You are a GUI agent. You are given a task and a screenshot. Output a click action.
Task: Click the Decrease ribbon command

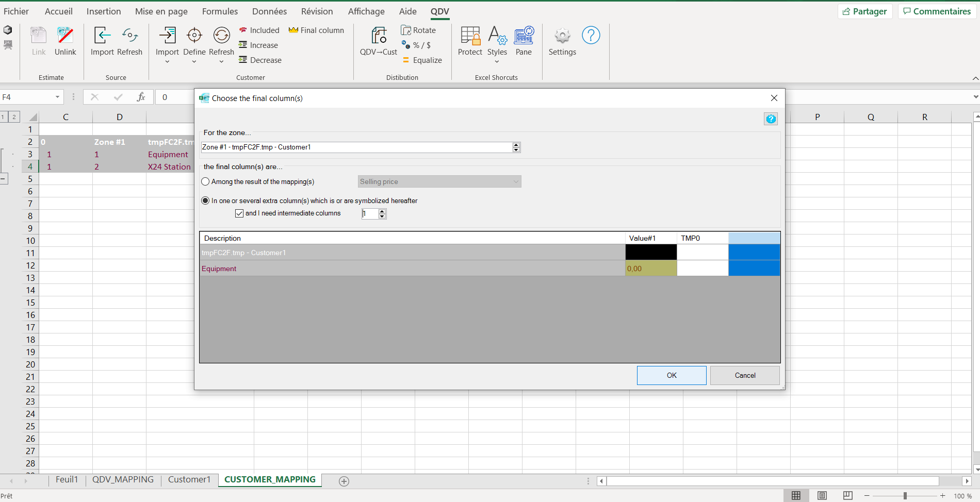pyautogui.click(x=260, y=60)
